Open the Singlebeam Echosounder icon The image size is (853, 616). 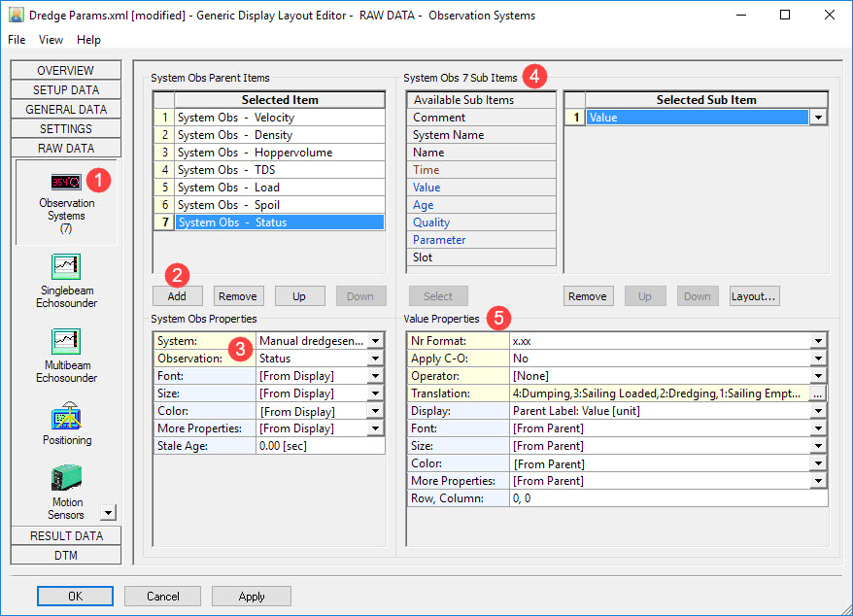click(x=66, y=267)
